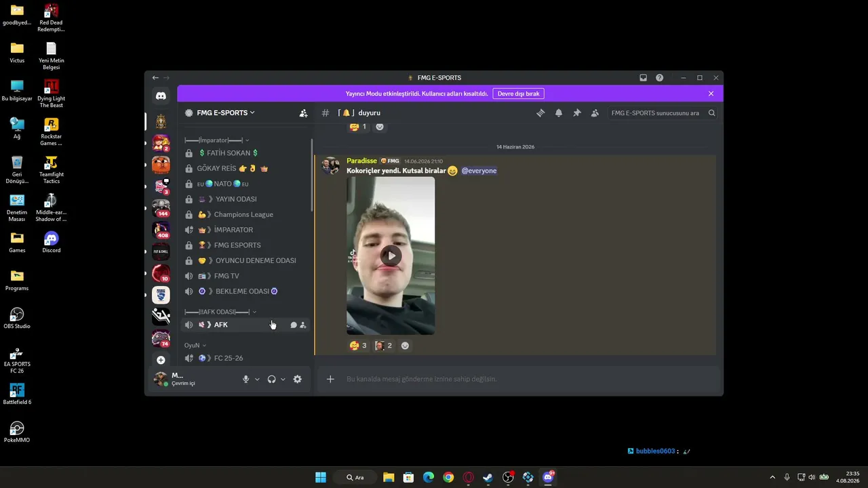The width and height of the screenshot is (868, 488).
Task: Open the server icon with 408 badge
Action: (161, 230)
